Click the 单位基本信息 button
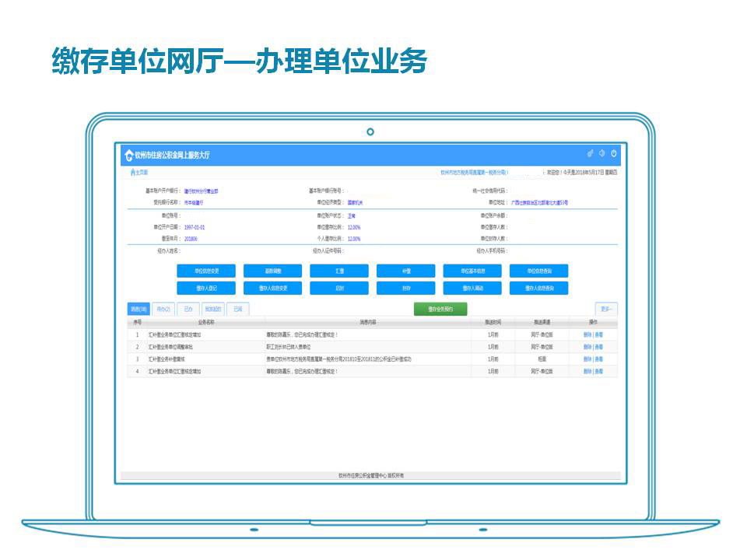 point(472,271)
